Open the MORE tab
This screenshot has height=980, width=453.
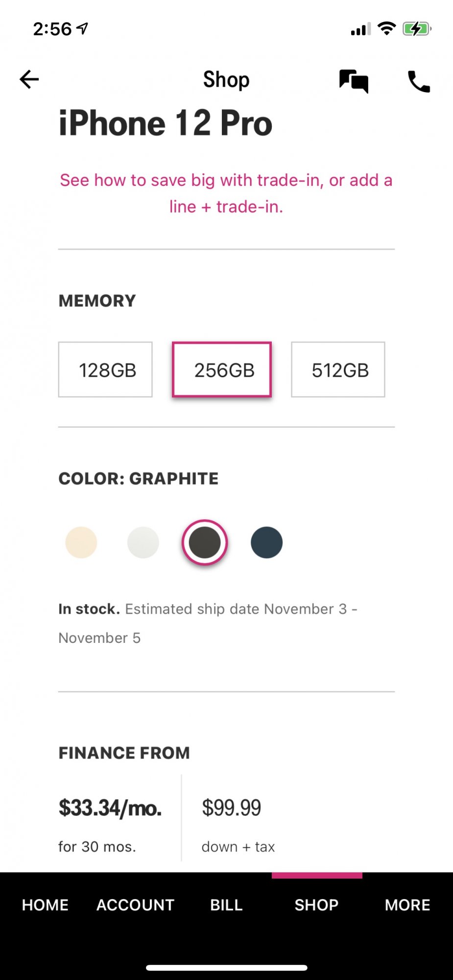point(407,905)
